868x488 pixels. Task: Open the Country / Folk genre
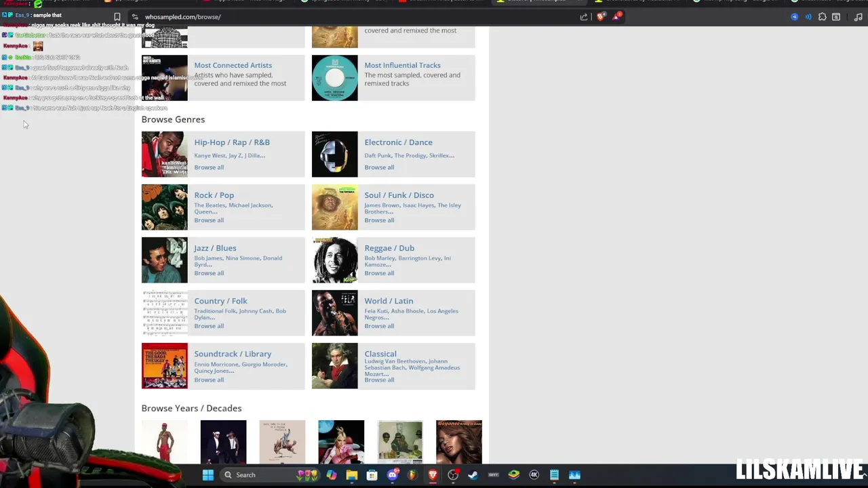220,301
